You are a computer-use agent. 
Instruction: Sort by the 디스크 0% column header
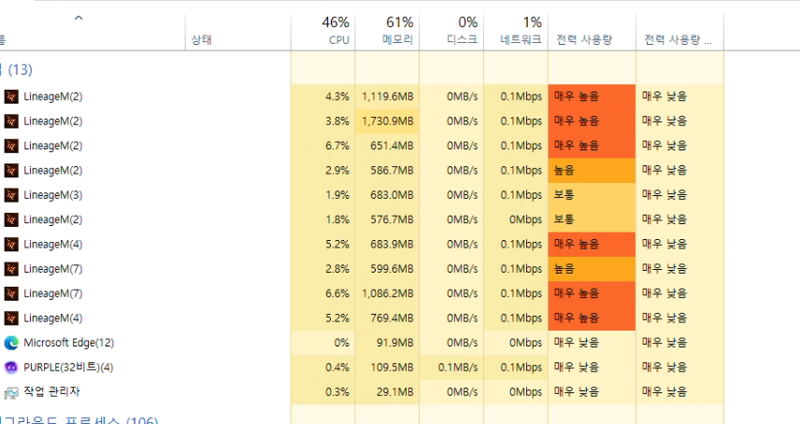(x=452, y=32)
